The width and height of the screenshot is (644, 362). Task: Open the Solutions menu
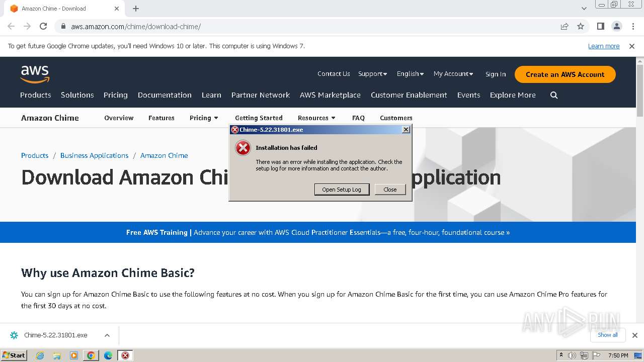[77, 95]
